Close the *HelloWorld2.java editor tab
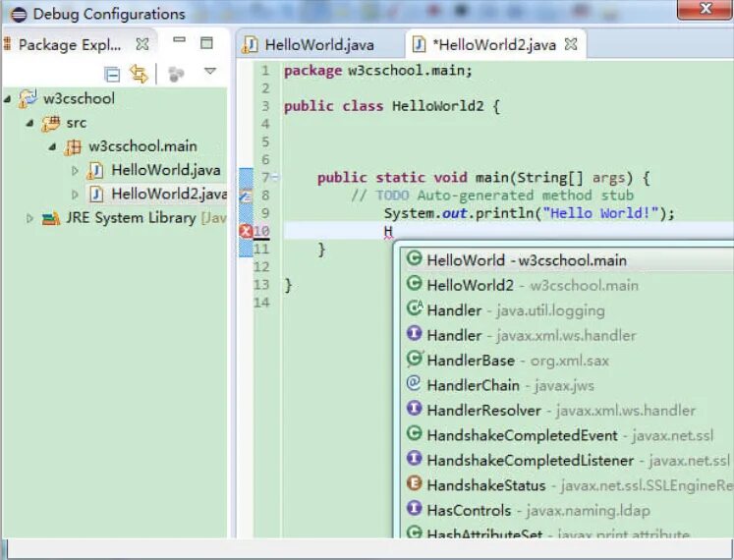The width and height of the screenshot is (734, 560). click(x=571, y=44)
